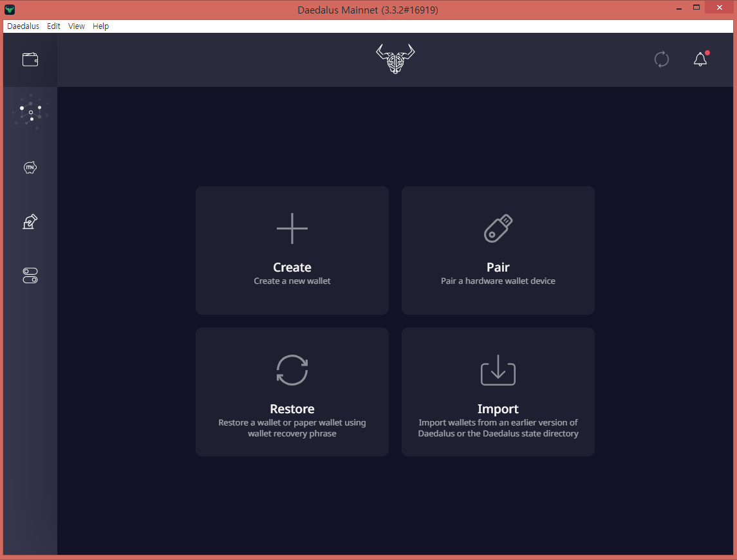Click the download tray icon on Import card
The height and width of the screenshot is (560, 737).
point(498,370)
